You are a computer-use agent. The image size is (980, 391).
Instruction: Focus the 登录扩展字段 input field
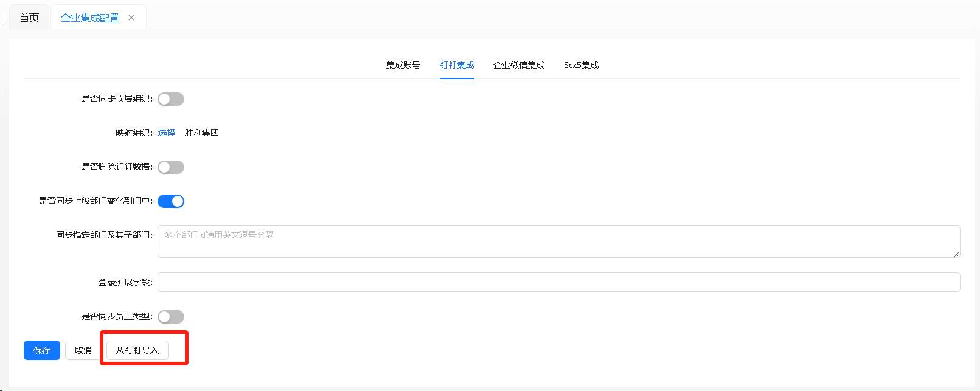559,282
